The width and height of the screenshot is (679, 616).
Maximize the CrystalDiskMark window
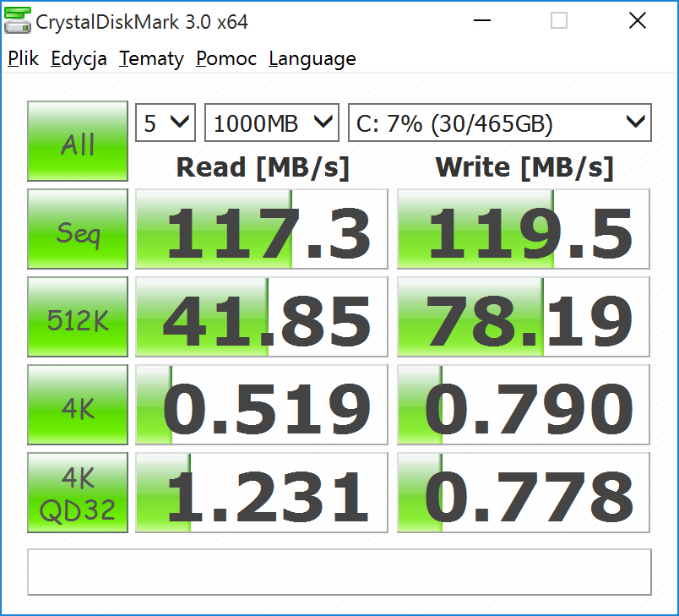pyautogui.click(x=559, y=22)
